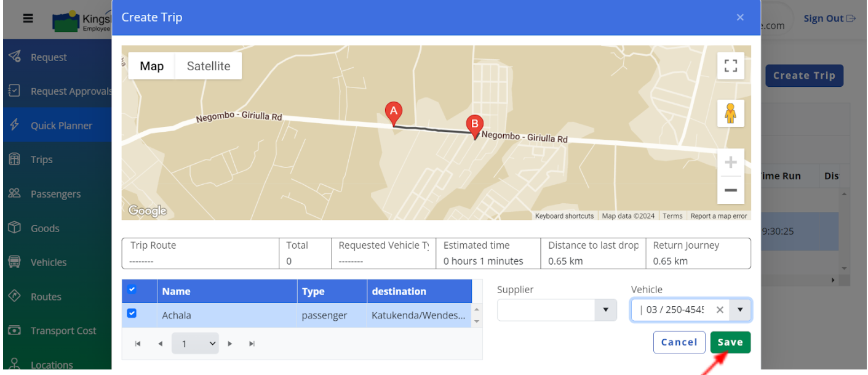
Task: Click the Achala name cell
Action: (228, 315)
